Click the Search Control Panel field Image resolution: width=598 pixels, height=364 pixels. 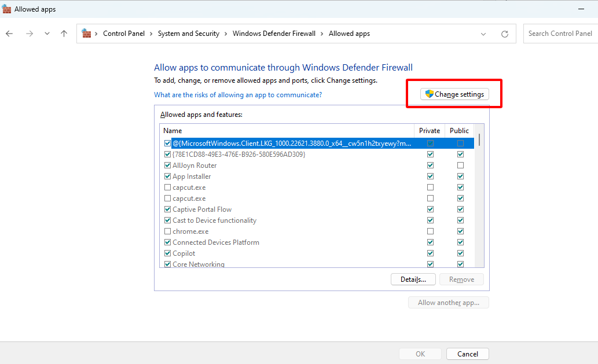[560, 34]
